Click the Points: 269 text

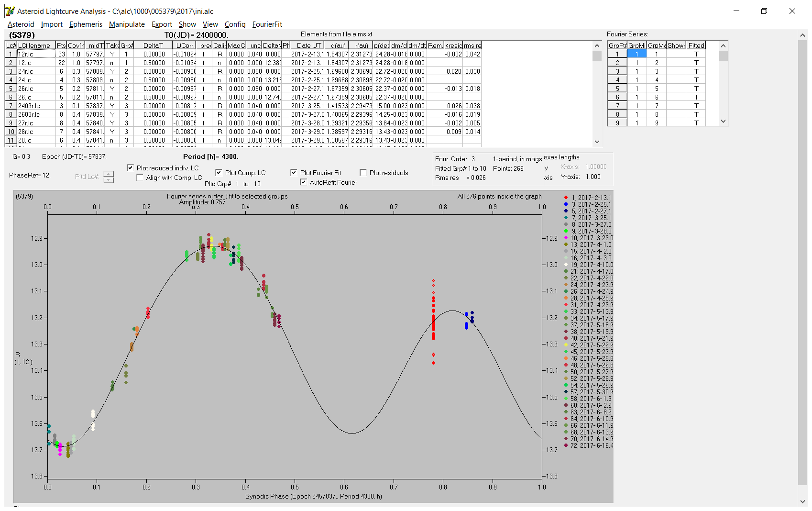click(x=508, y=169)
